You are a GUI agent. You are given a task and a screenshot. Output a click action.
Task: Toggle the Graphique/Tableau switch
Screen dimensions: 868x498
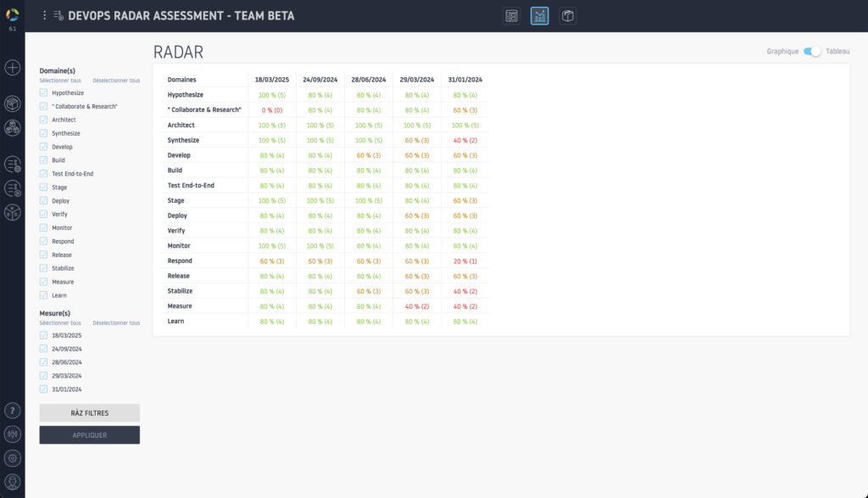point(812,52)
